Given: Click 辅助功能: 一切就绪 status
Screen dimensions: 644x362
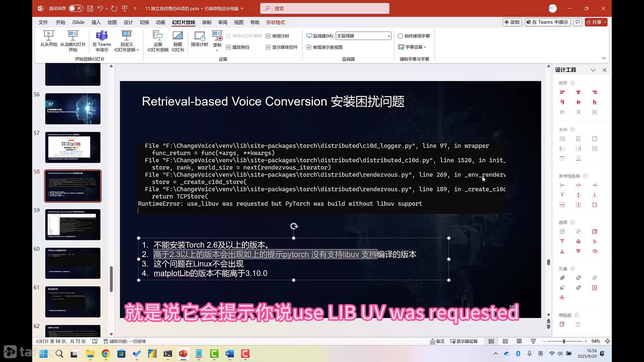Looking at the screenshot, I should [x=124, y=341].
